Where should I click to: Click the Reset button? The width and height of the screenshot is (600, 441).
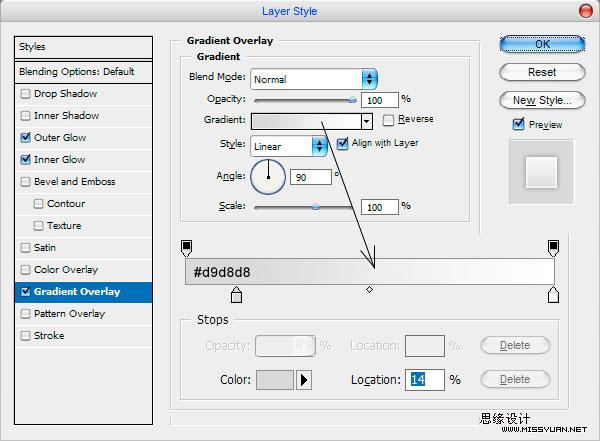[542, 72]
